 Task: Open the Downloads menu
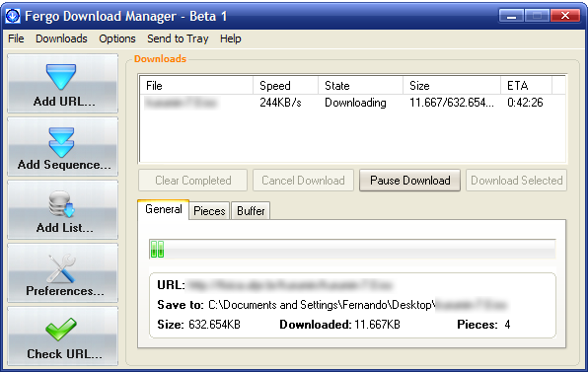[61, 38]
